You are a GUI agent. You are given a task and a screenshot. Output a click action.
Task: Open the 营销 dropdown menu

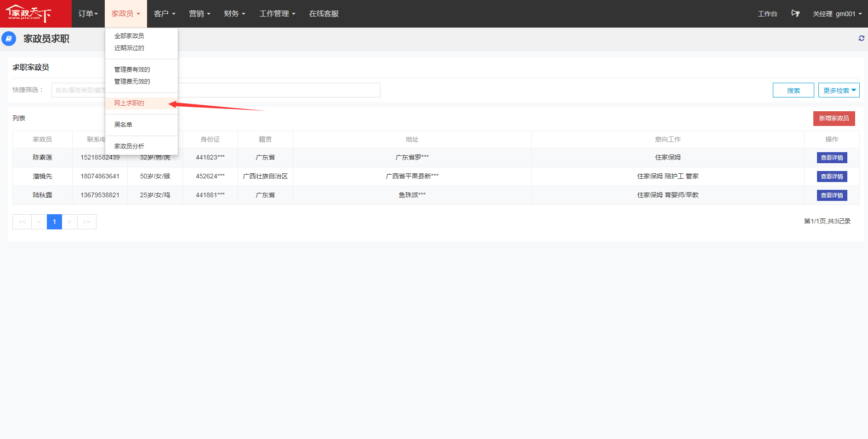(199, 14)
